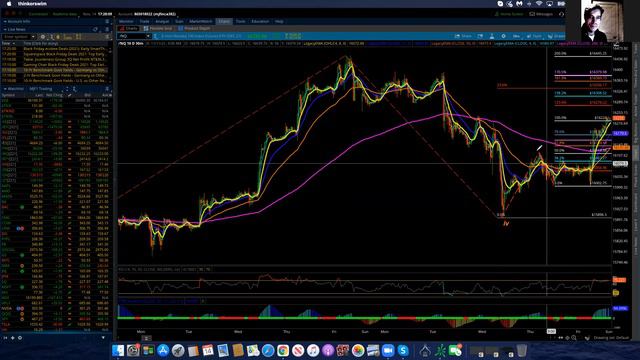Open the 2-Yr Benchmark Govt Yields headline
640x360 pixels.
[x=64, y=76]
